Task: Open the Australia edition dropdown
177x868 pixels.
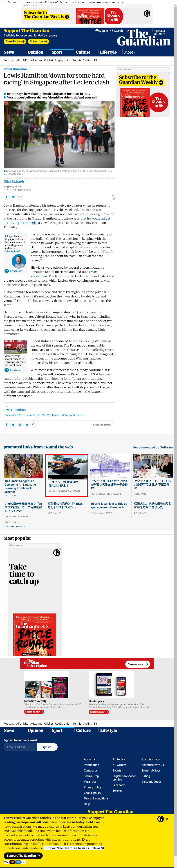Action: coord(159,32)
